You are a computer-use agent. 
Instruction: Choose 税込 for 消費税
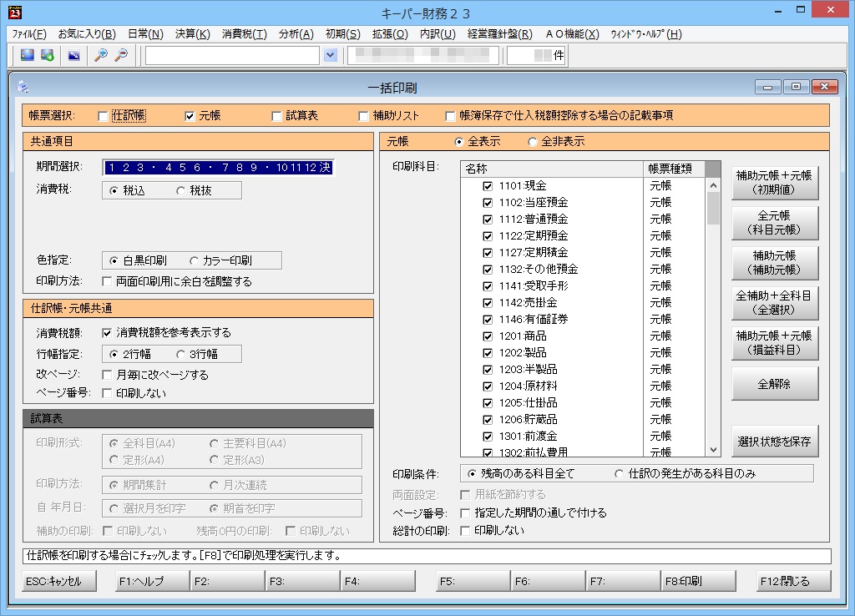point(114,191)
